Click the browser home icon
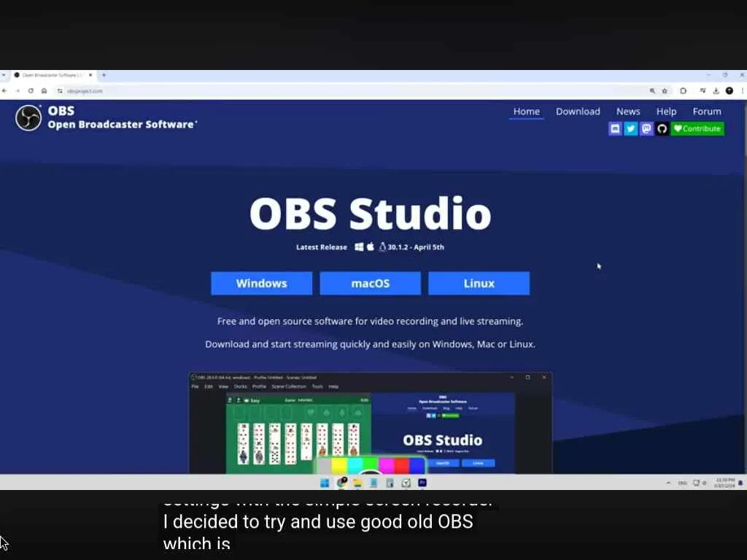The width and height of the screenshot is (747, 560). (44, 90)
